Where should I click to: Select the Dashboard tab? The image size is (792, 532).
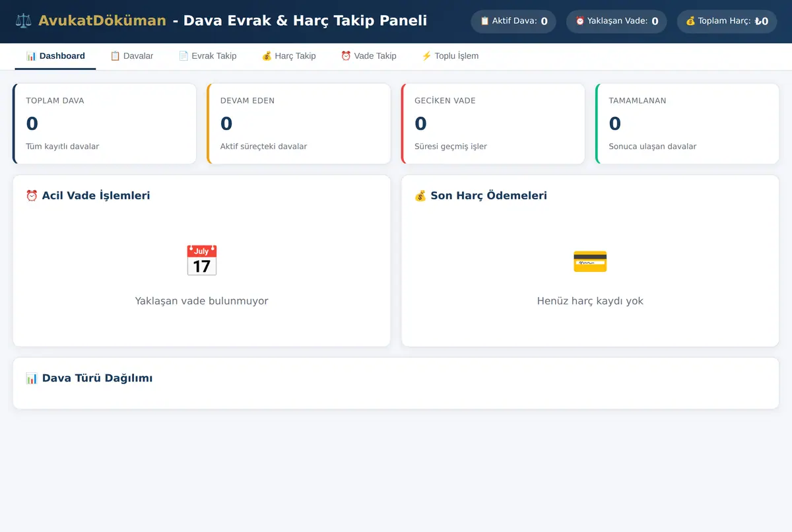55,56
